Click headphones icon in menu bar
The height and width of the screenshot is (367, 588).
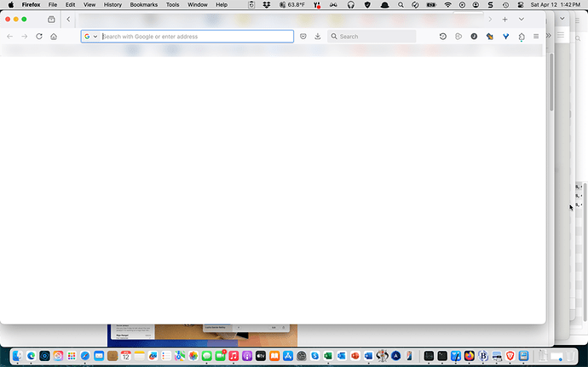click(x=351, y=5)
